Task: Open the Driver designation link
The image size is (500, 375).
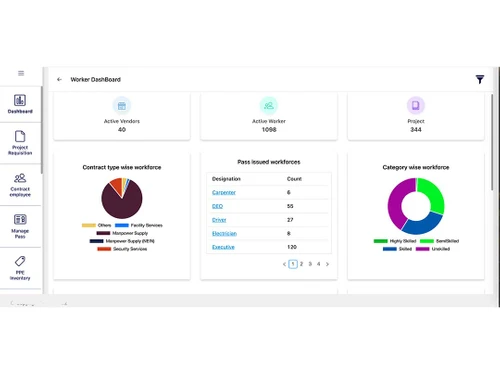Action: [x=219, y=220]
